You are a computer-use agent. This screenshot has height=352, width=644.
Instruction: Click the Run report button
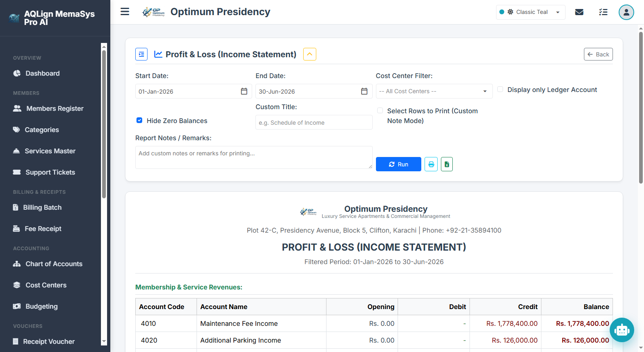point(398,164)
